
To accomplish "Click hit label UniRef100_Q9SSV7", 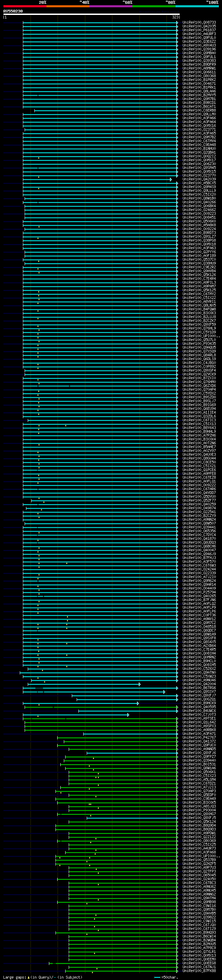I will (x=199, y=691).
